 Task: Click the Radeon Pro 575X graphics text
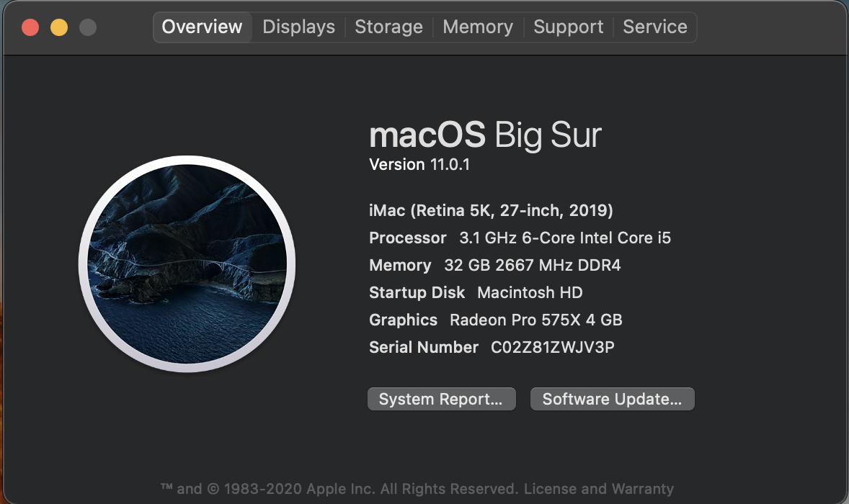[x=535, y=320]
